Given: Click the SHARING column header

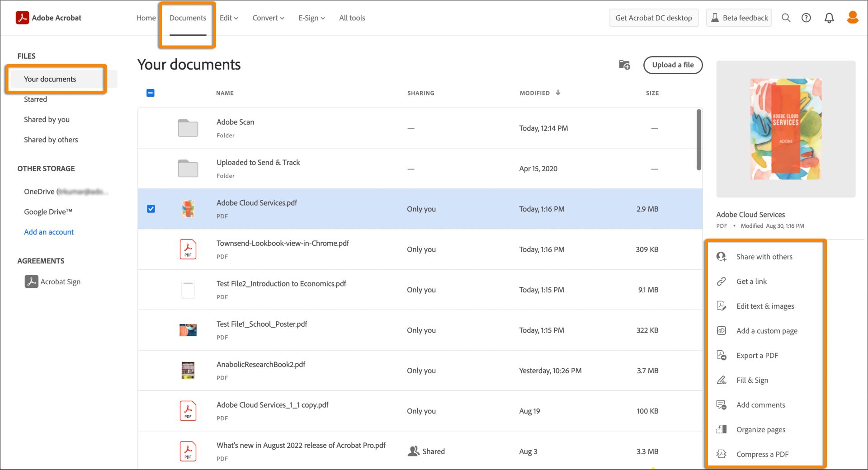Looking at the screenshot, I should point(420,93).
